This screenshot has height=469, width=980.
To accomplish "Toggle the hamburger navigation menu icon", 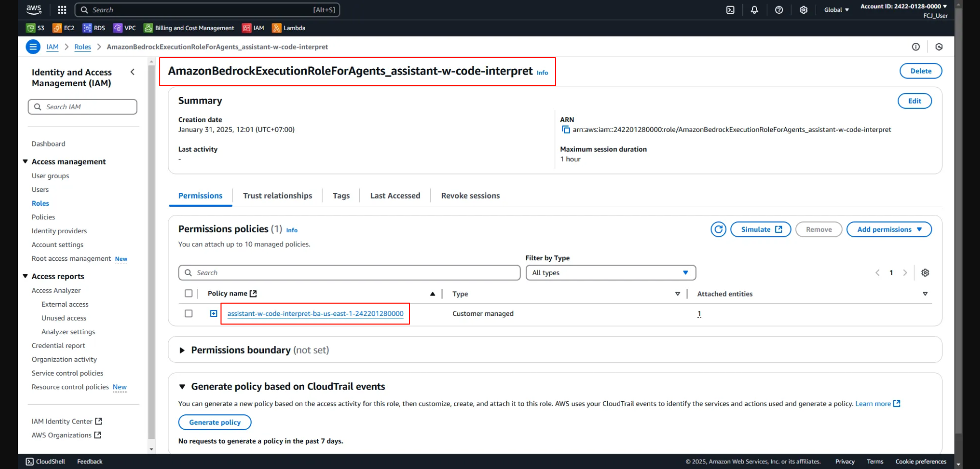I will (33, 47).
